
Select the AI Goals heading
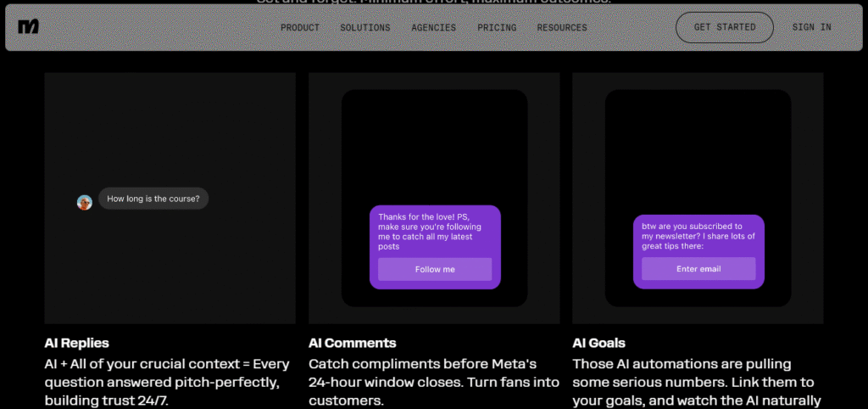pos(599,344)
